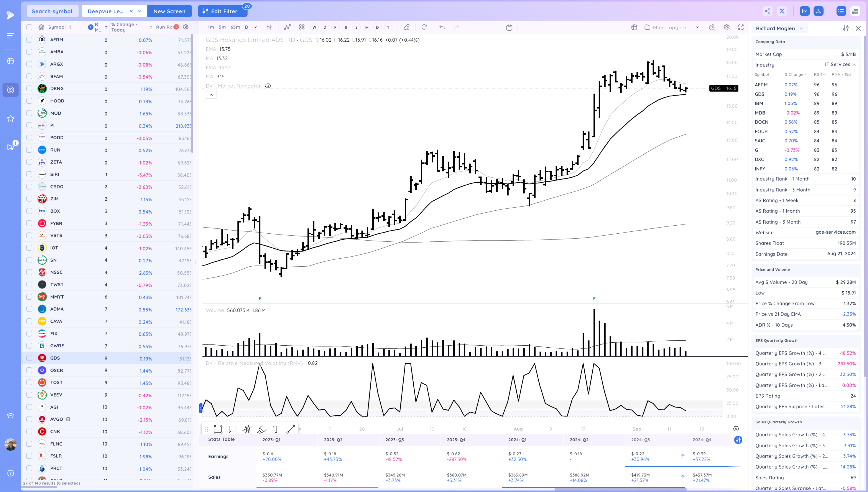Toggle visibility of DV Market Navigator indicator
Screen dimensions: 868x492
pos(268,86)
